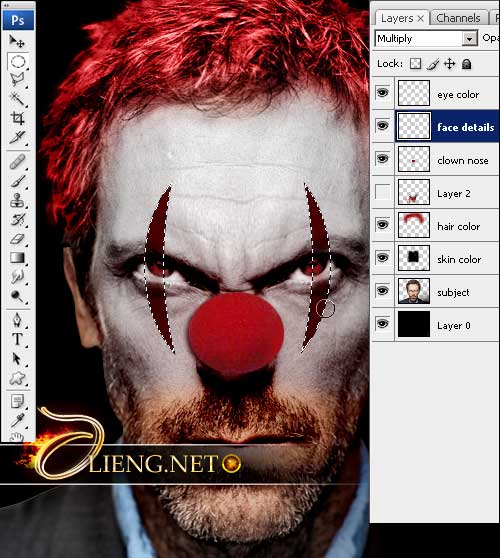Toggle lock position icon
Image resolution: width=500 pixels, height=558 pixels.
(449, 64)
